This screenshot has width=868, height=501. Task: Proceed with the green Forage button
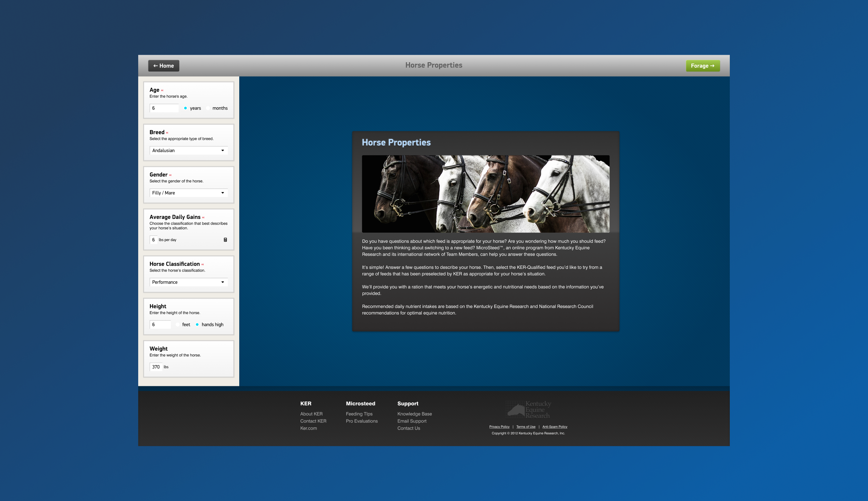pyautogui.click(x=702, y=66)
